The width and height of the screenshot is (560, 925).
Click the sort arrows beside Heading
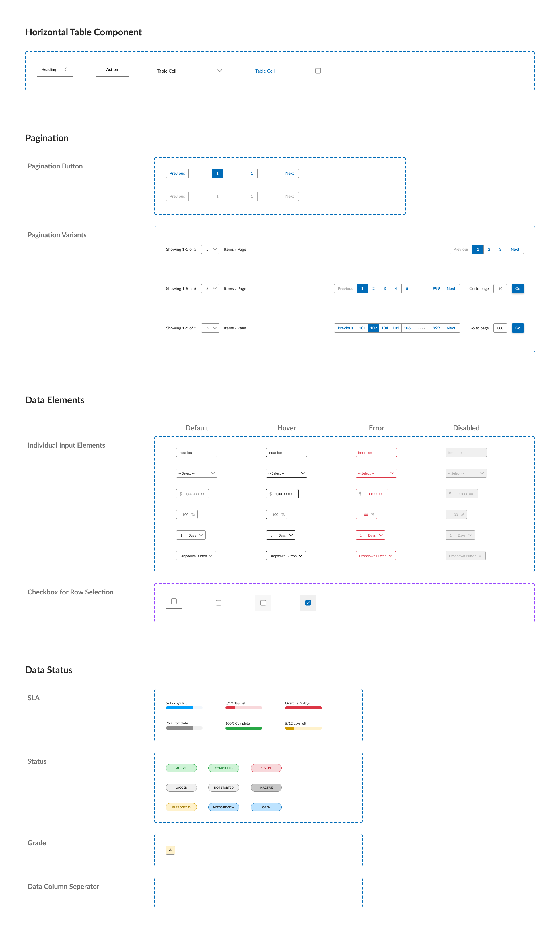pos(66,69)
